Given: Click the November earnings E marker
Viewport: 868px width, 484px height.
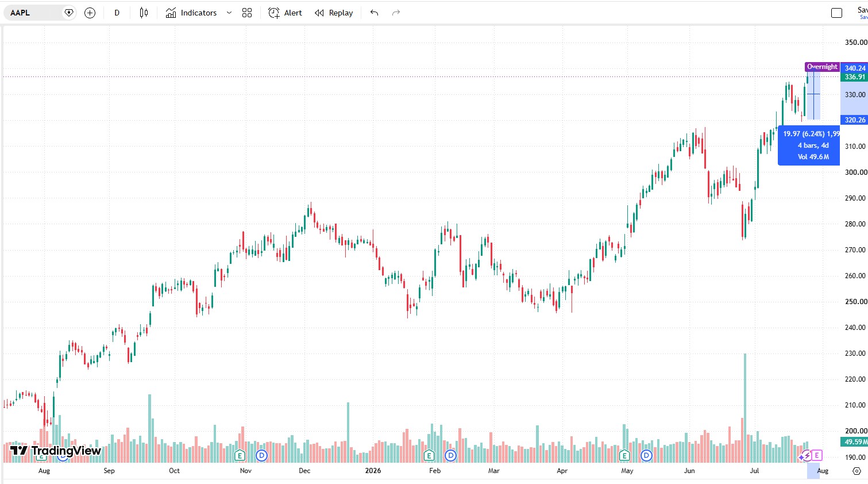Looking at the screenshot, I should (x=240, y=456).
